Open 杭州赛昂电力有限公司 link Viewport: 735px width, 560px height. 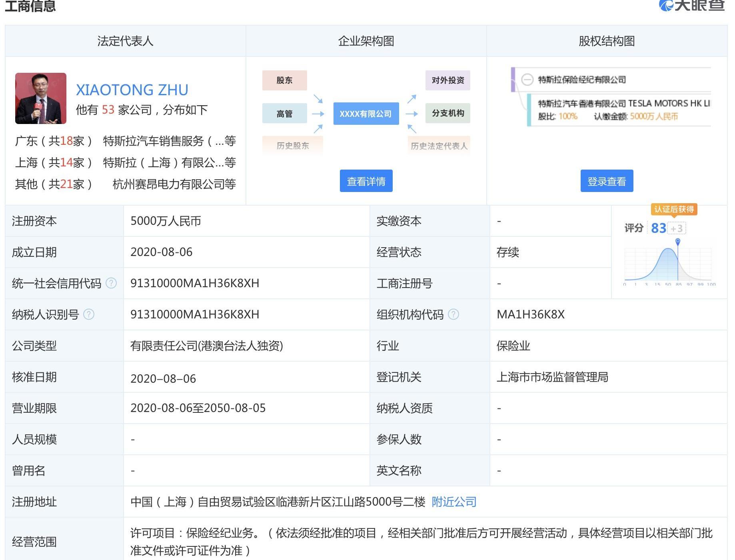click(x=174, y=184)
